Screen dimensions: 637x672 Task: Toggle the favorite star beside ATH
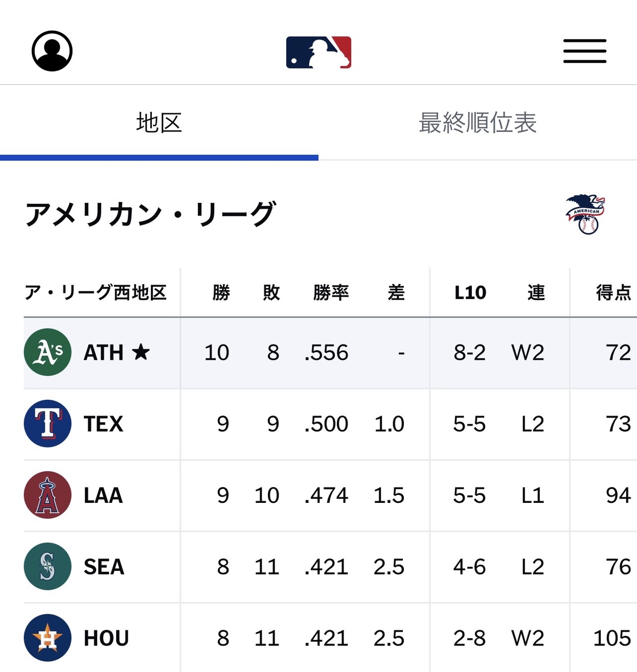(x=141, y=352)
